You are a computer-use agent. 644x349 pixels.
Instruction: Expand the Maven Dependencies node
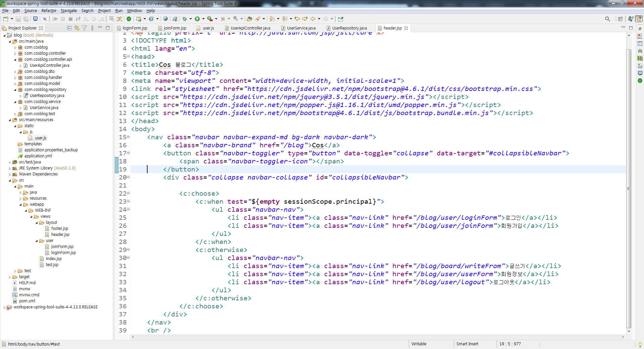pos(10,174)
